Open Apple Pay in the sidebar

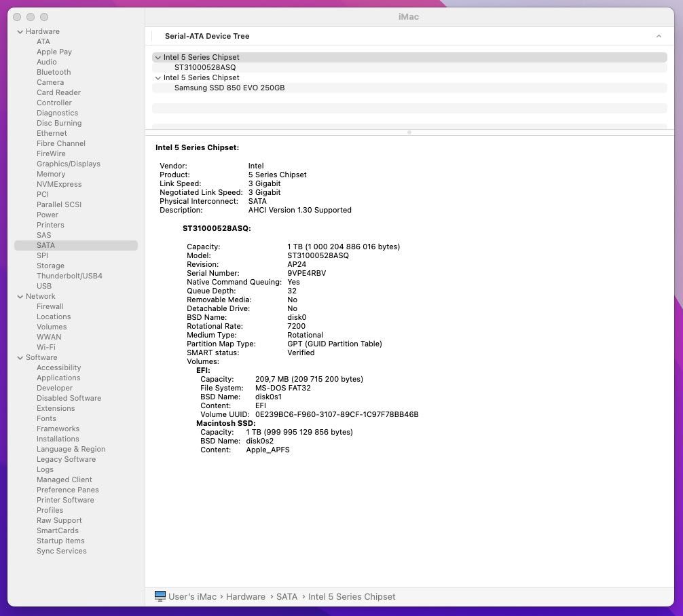tap(54, 52)
